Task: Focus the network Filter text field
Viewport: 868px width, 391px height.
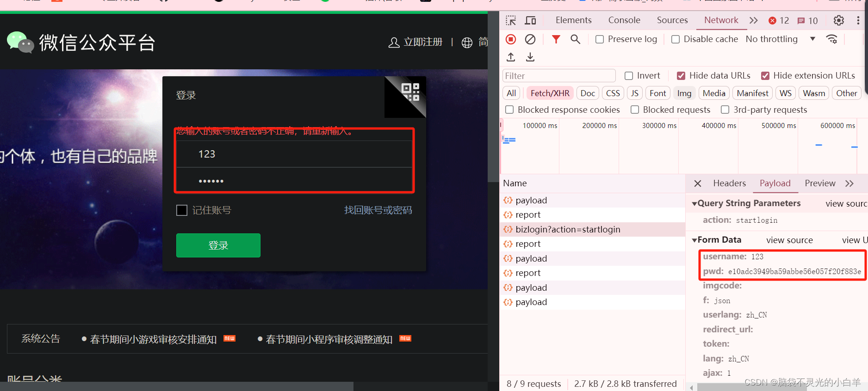Action: tap(559, 76)
